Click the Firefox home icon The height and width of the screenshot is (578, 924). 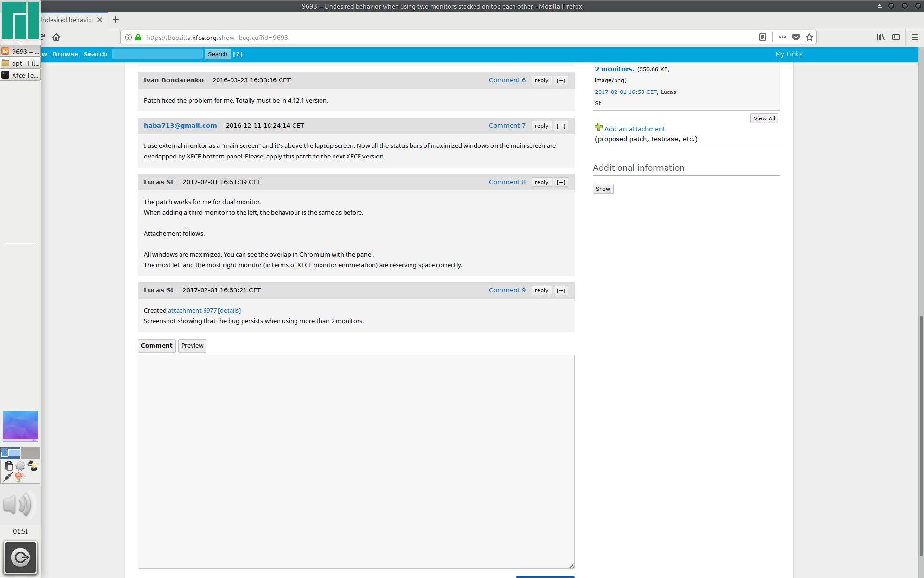56,37
